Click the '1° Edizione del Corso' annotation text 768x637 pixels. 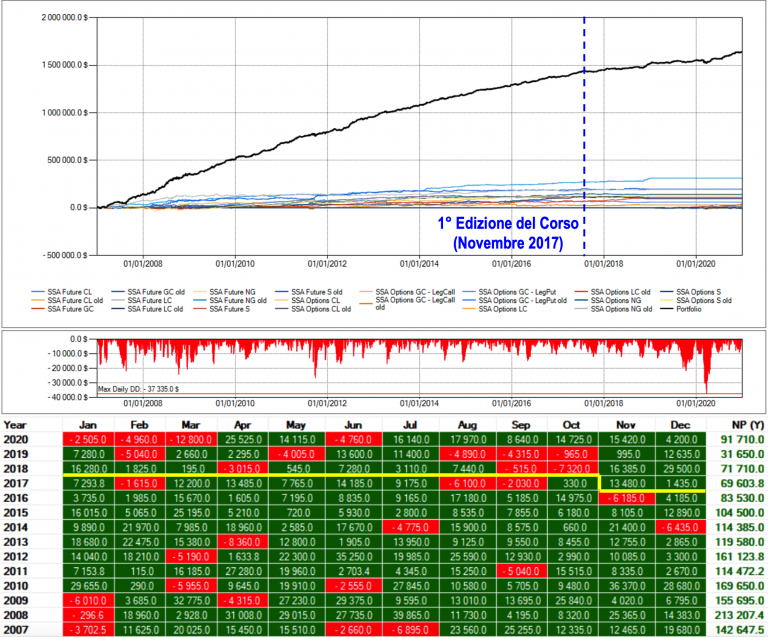[x=495, y=225]
